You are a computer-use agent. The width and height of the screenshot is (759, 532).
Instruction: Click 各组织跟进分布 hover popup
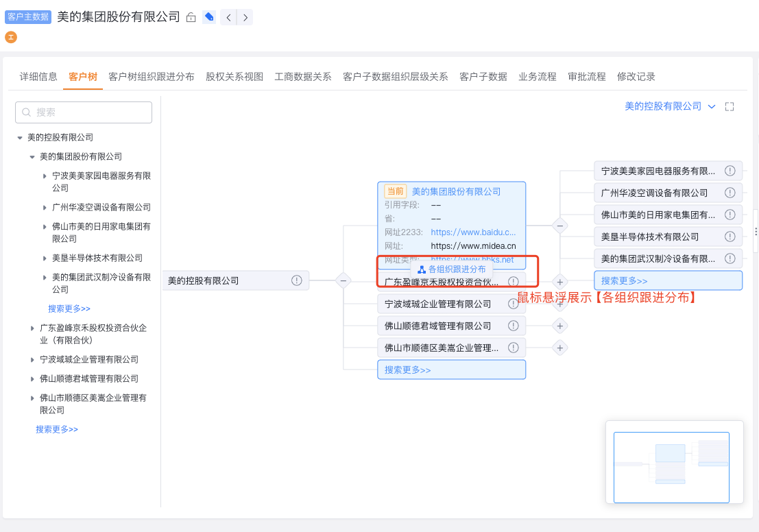pyautogui.click(x=452, y=269)
